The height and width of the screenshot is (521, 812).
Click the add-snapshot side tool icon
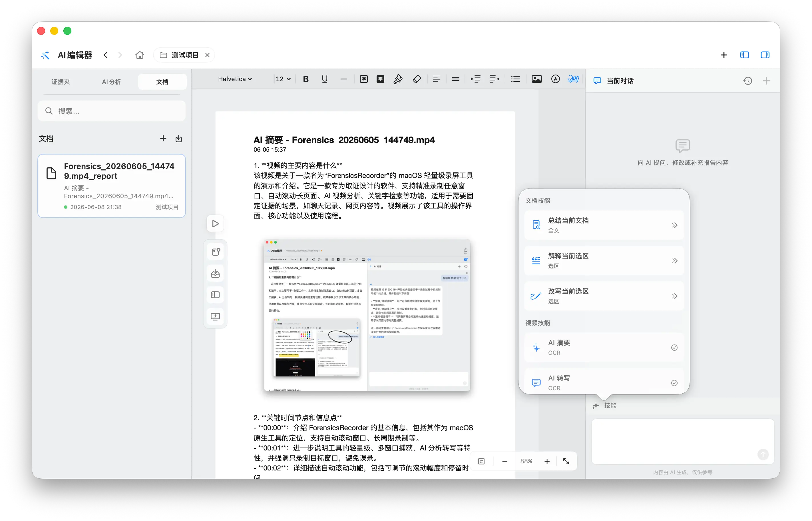(x=215, y=252)
